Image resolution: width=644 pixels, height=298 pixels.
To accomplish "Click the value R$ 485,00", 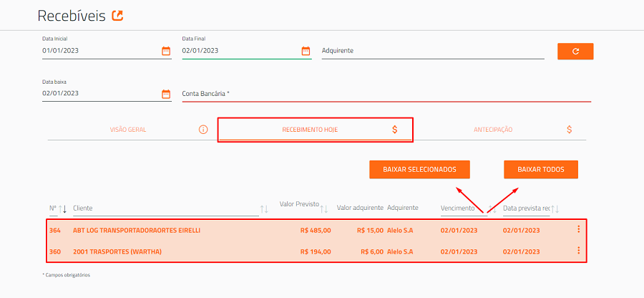I will pyautogui.click(x=315, y=231).
